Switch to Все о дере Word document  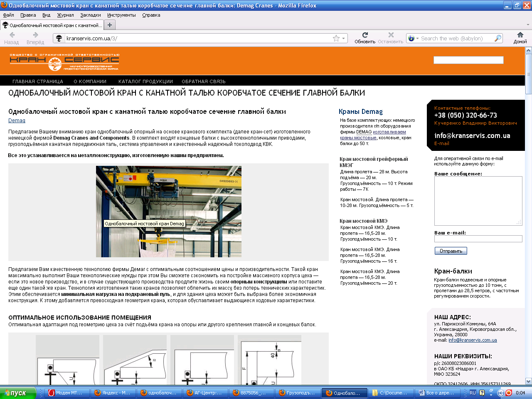click(x=437, y=393)
